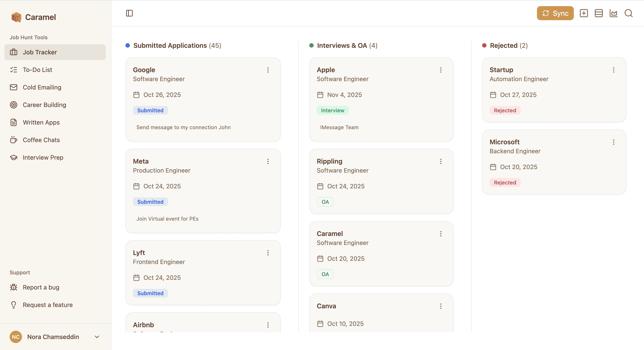This screenshot has width=644, height=350.
Task: Open options menu on Rippling card
Action: pyautogui.click(x=441, y=161)
